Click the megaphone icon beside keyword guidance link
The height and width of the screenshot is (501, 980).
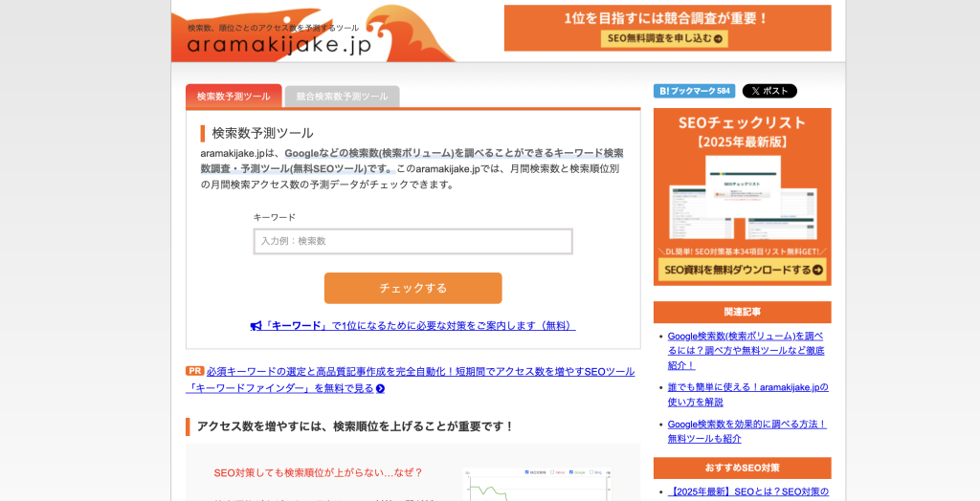256,326
